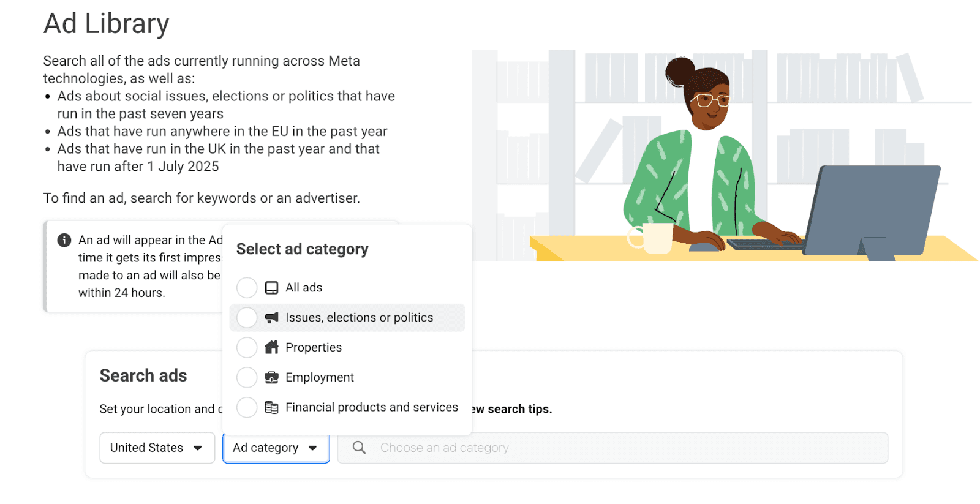Click the caret icon inside the Ad category button
Viewport: 980px width, 504px height.
pyautogui.click(x=313, y=448)
